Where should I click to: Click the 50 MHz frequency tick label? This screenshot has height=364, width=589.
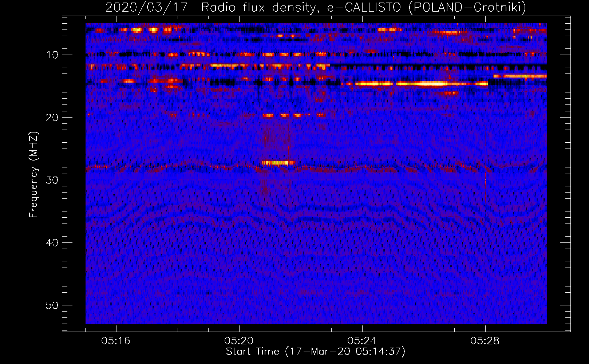[52, 305]
